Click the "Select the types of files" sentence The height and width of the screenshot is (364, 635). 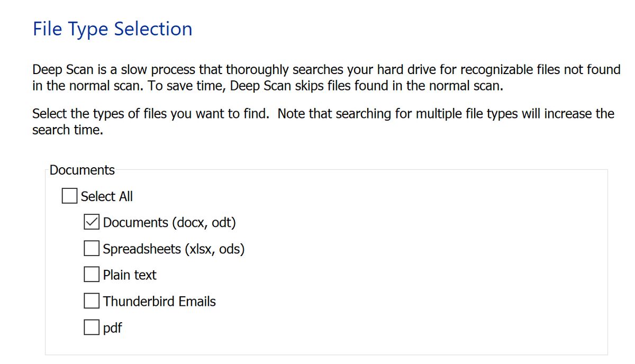coord(151,114)
